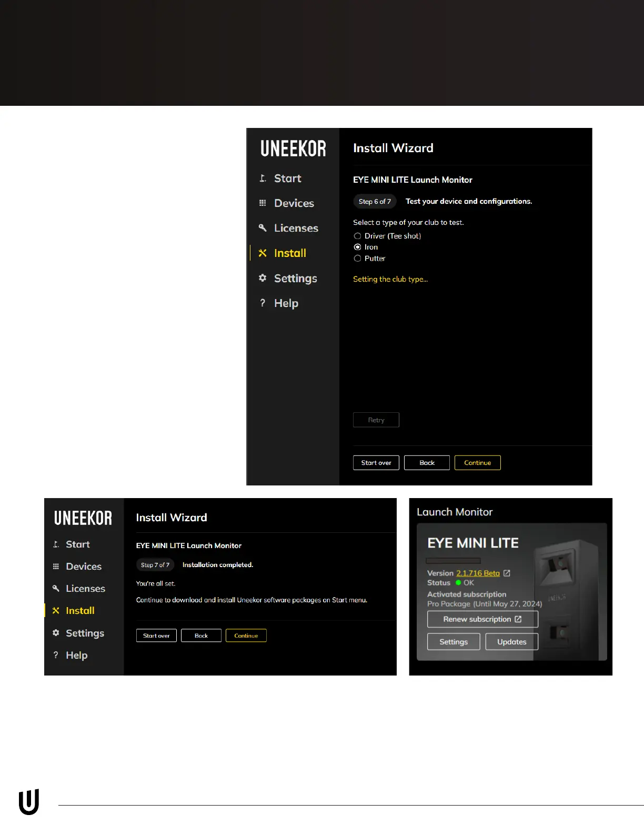Click the 'Step 7 of 7' badge

pyautogui.click(x=155, y=565)
